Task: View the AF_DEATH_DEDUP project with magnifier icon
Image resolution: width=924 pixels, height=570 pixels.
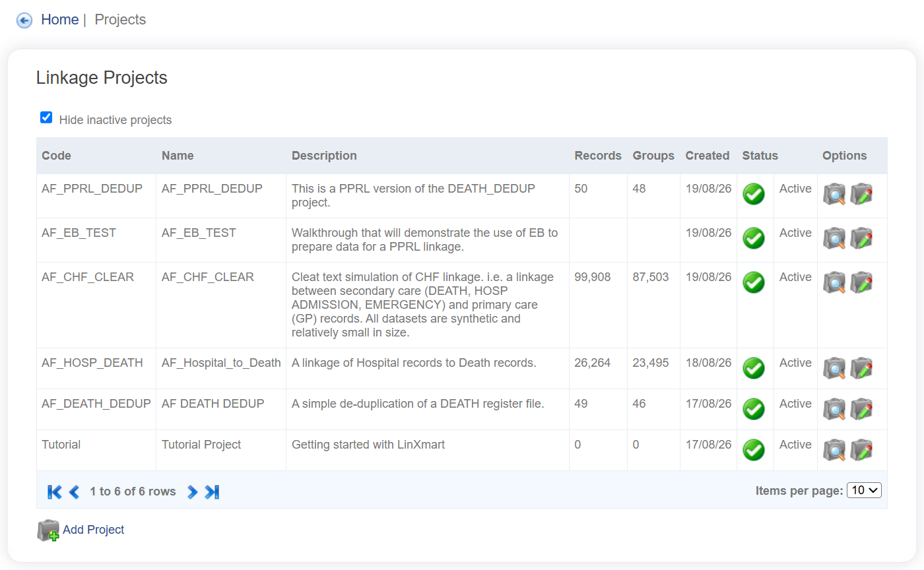Action: tap(834, 410)
